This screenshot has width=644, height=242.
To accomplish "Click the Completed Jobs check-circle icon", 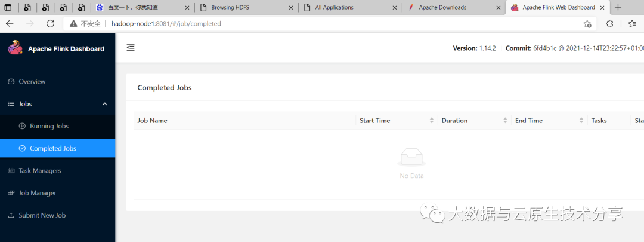I will 22,148.
